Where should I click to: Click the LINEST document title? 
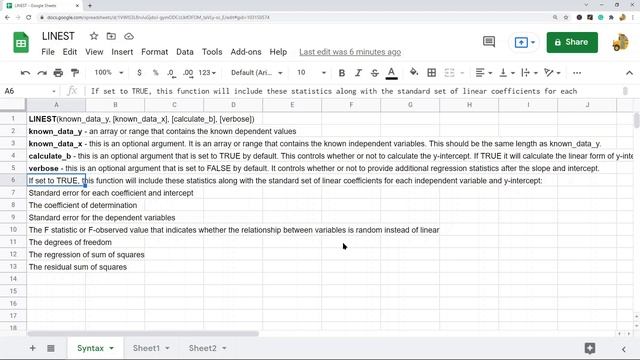(x=58, y=36)
